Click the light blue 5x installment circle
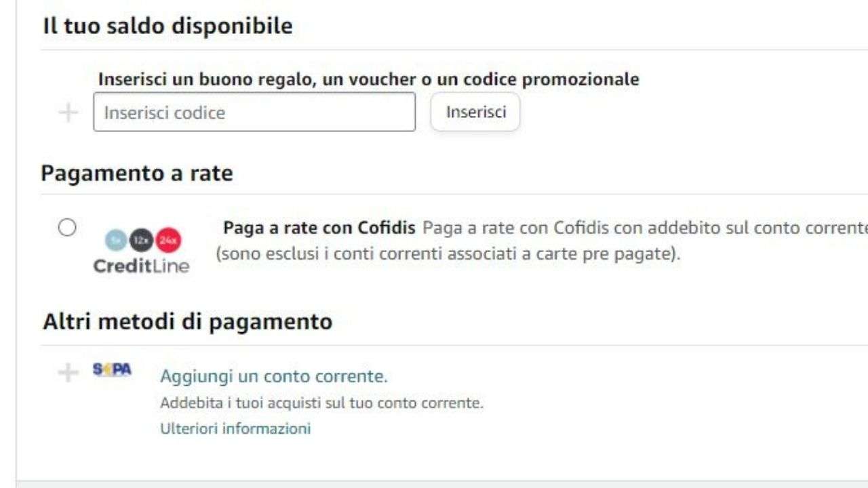Screen dimensions: 868x488 coord(116,241)
